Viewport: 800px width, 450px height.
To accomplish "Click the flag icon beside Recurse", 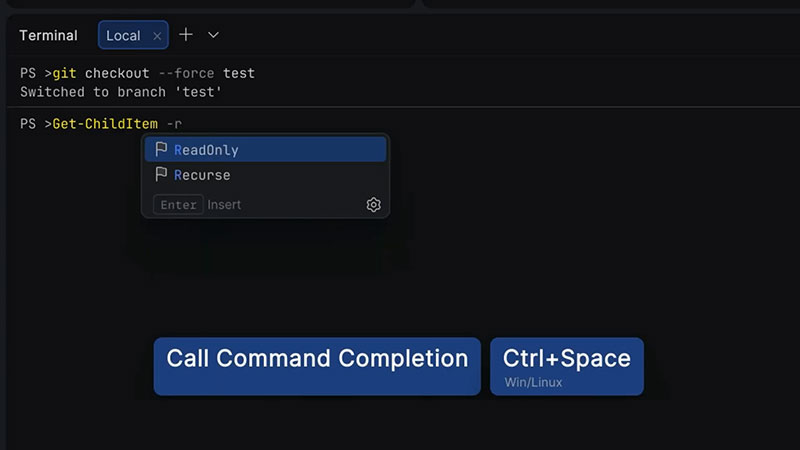I will 161,175.
